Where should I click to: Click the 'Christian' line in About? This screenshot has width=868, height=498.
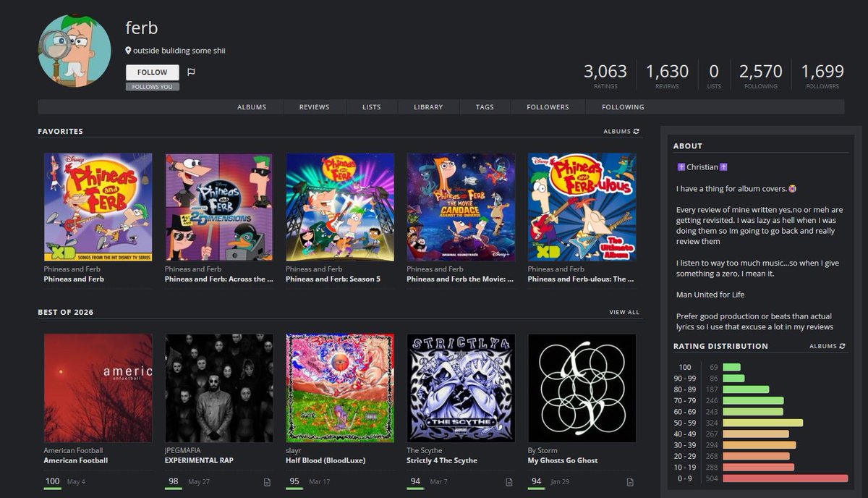coord(702,167)
